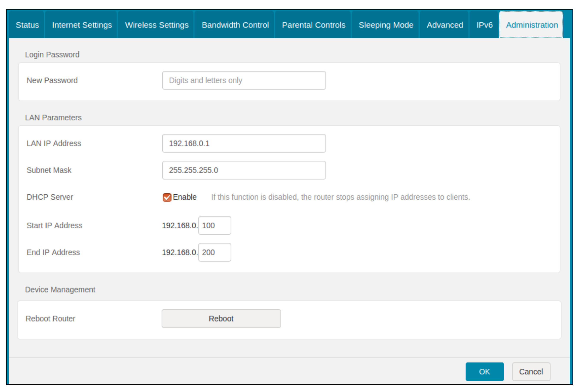Viewport: 582px width, 392px height.
Task: Click the DHCP Server label
Action: [x=50, y=197]
